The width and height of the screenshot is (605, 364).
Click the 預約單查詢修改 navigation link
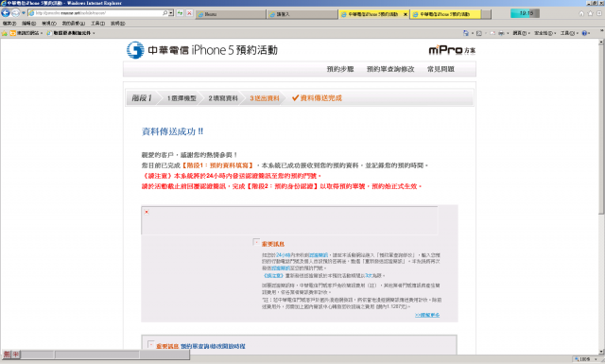(390, 69)
